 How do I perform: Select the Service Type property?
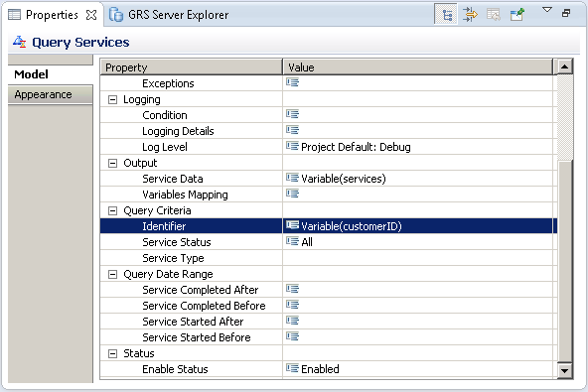click(173, 258)
